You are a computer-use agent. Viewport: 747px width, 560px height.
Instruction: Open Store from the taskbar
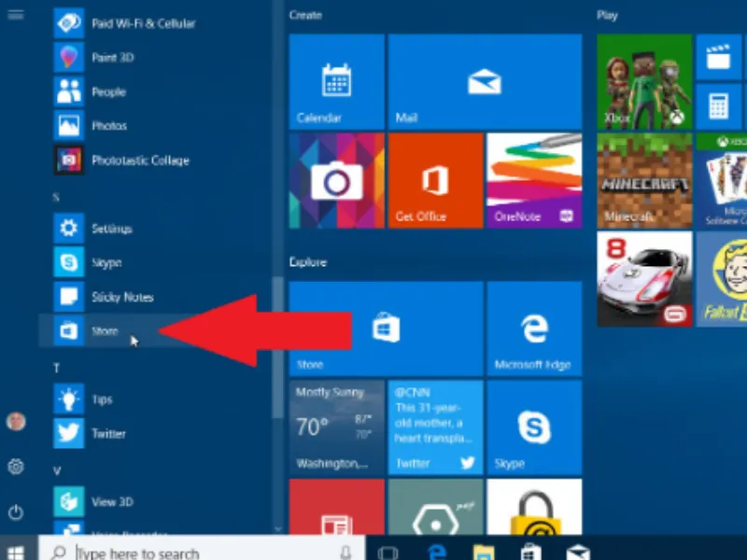point(530,553)
